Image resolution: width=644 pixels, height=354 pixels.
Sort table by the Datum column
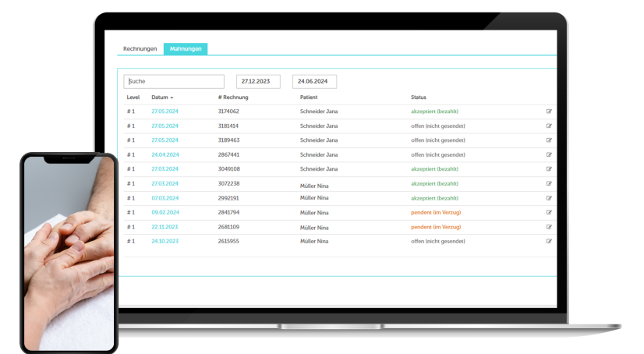(161, 97)
